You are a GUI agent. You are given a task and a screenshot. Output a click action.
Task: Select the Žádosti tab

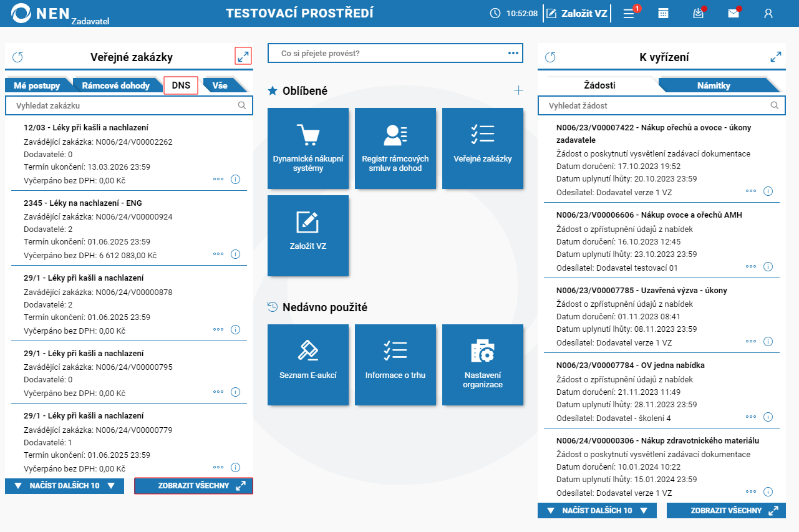tap(599, 85)
